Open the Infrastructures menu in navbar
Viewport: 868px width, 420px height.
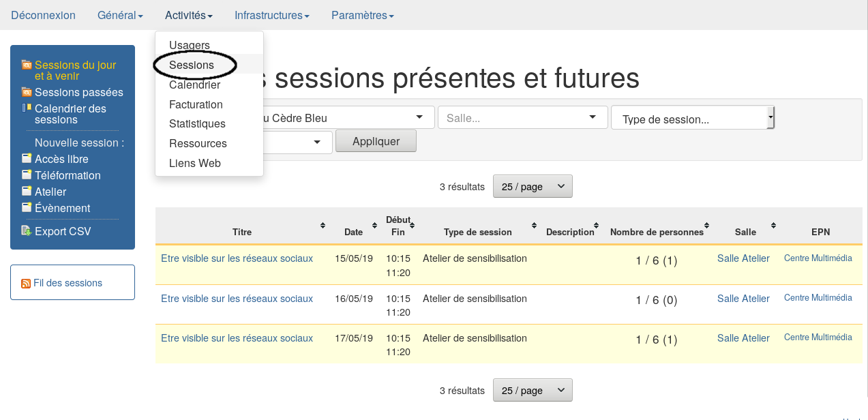[271, 15]
